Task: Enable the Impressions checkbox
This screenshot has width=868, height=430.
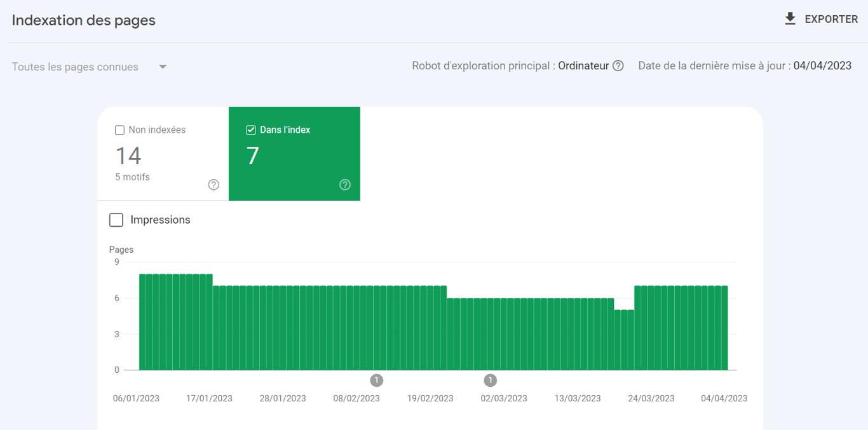Action: pos(116,220)
